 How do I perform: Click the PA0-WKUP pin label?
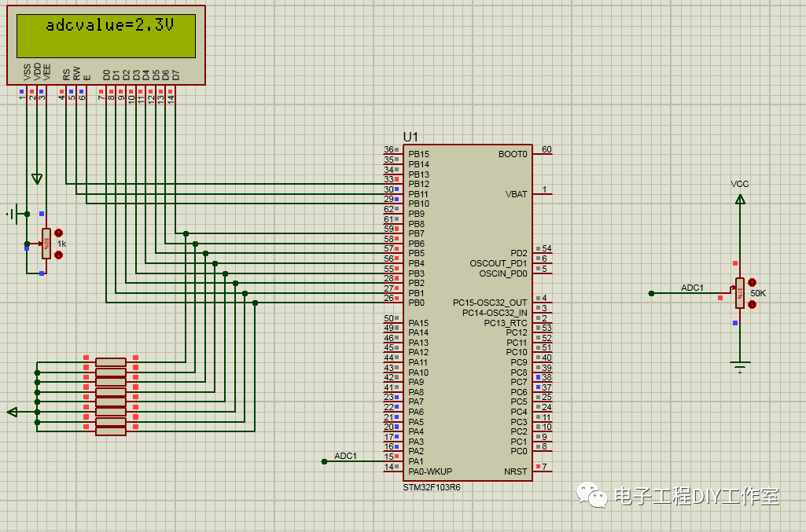pos(430,471)
